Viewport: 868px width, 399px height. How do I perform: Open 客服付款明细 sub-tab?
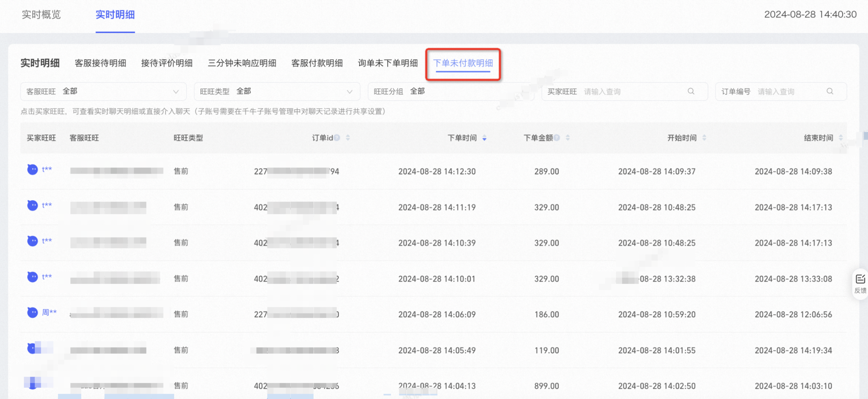pos(317,63)
